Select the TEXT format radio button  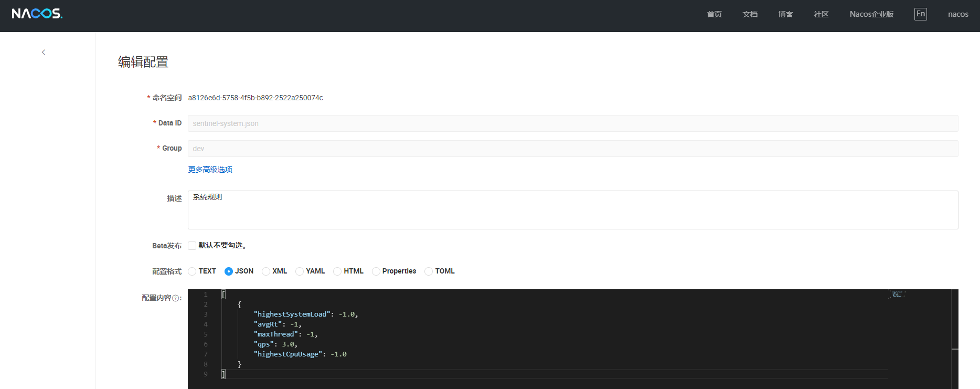(192, 271)
